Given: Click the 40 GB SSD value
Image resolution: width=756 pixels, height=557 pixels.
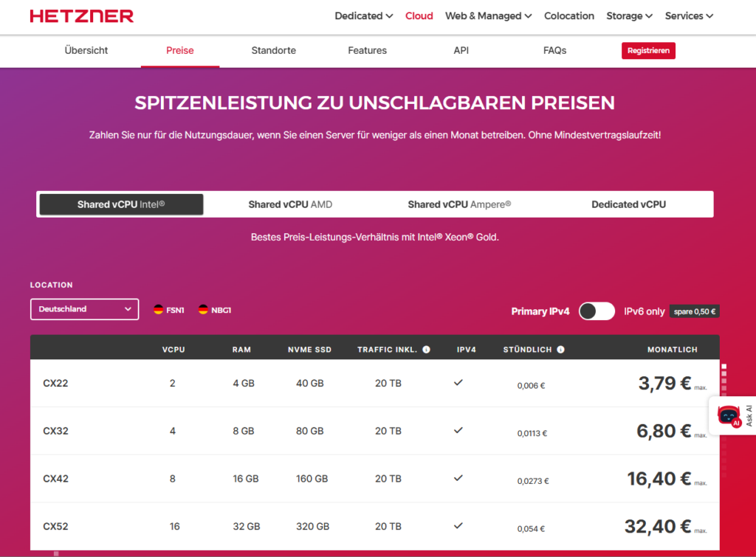Looking at the screenshot, I should pos(309,383).
